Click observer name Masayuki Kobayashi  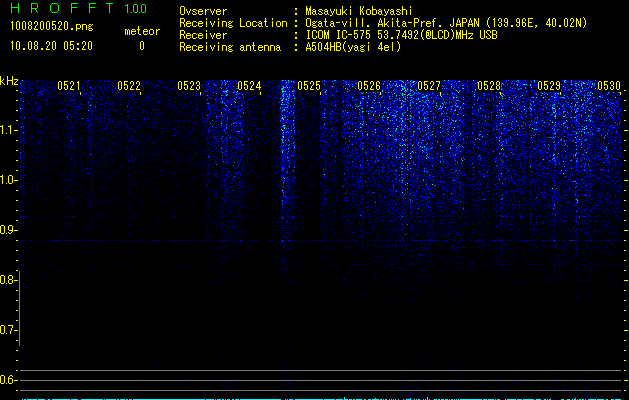(359, 11)
